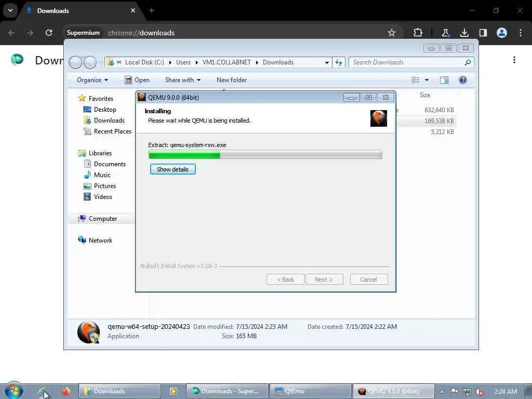Switch to QEMU 9.0.0 taskbar button
The image size is (532, 399).
tap(394, 391)
